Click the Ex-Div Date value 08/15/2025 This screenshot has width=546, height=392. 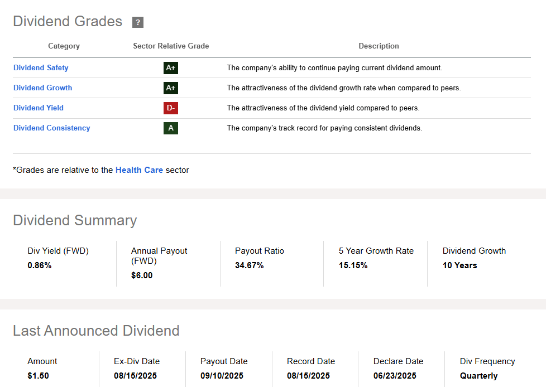[x=135, y=376]
